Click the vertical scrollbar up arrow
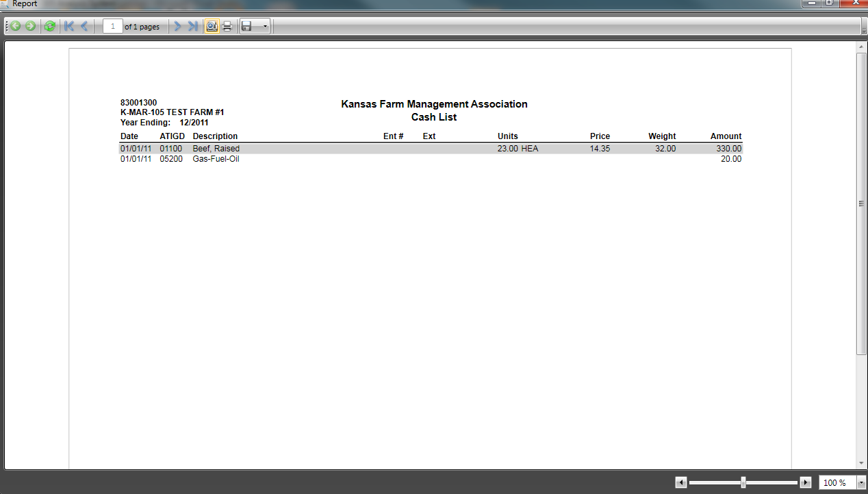Screen dimensions: 868x494 [x=861, y=47]
